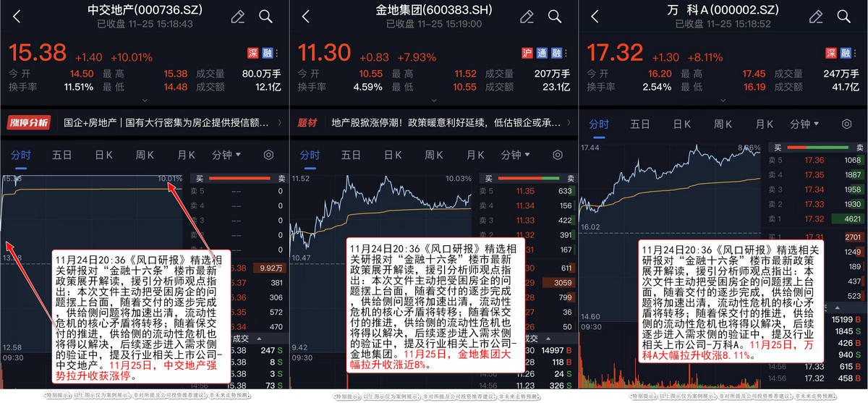The width and height of the screenshot is (868, 403).
Task: Tap the sell/buy ratio bar in 万科A panel
Action: coord(817,147)
